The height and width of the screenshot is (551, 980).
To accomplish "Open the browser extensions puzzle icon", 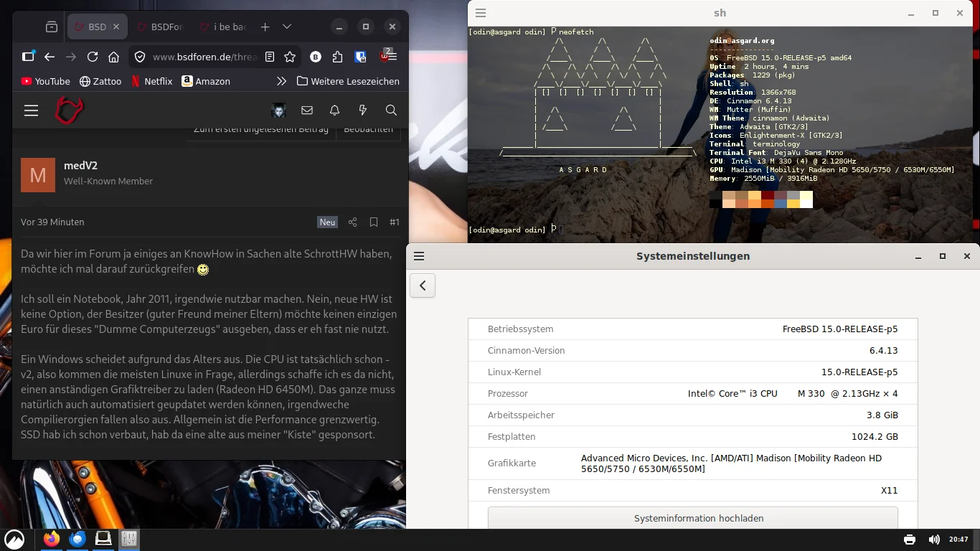I will point(338,57).
